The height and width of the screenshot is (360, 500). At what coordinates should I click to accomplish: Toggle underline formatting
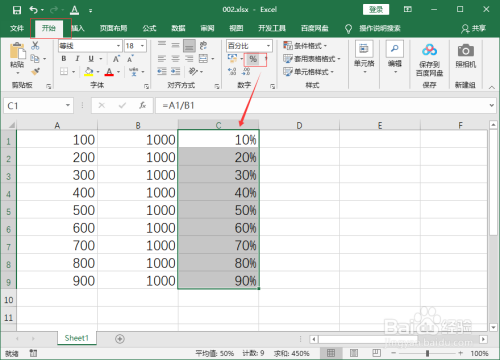point(91,59)
